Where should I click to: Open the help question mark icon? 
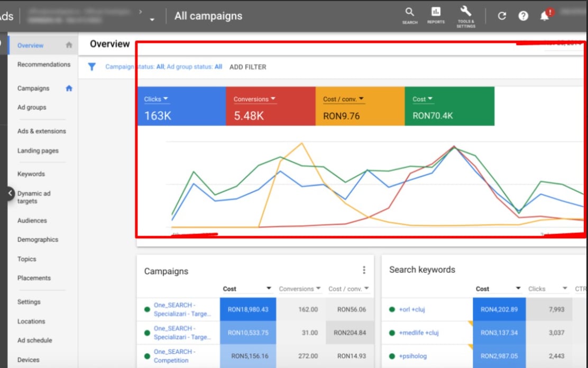tap(523, 16)
